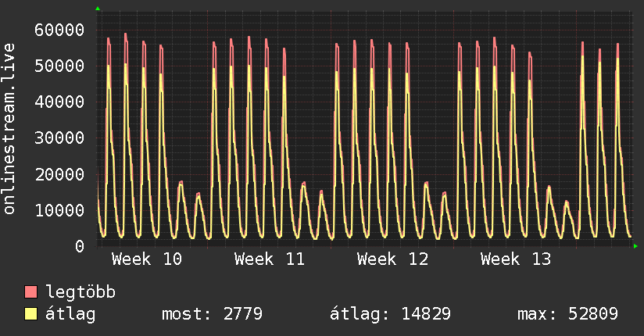Viewport: 644px width, 336px height.
Task: Click the Week 11 axis label
Action: point(270,259)
